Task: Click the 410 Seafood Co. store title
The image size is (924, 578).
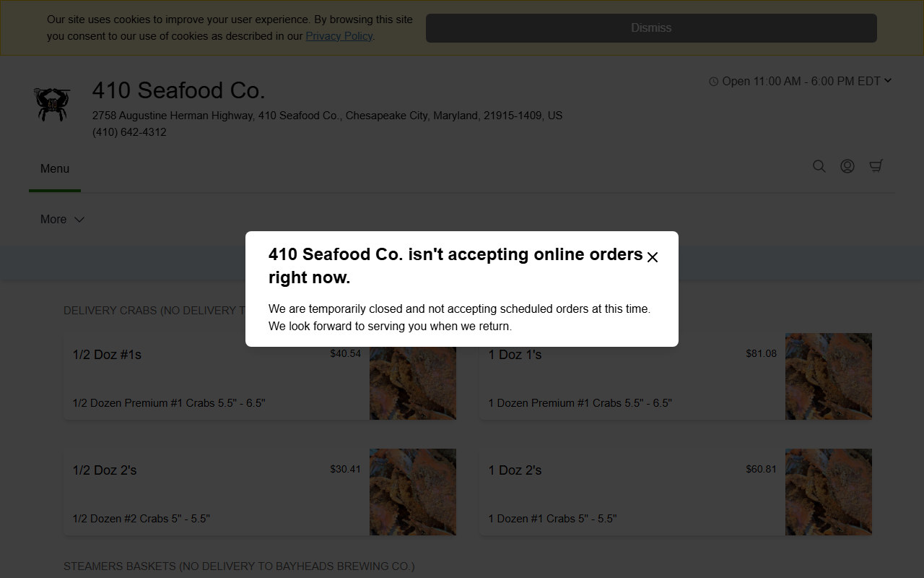Action: (x=179, y=90)
